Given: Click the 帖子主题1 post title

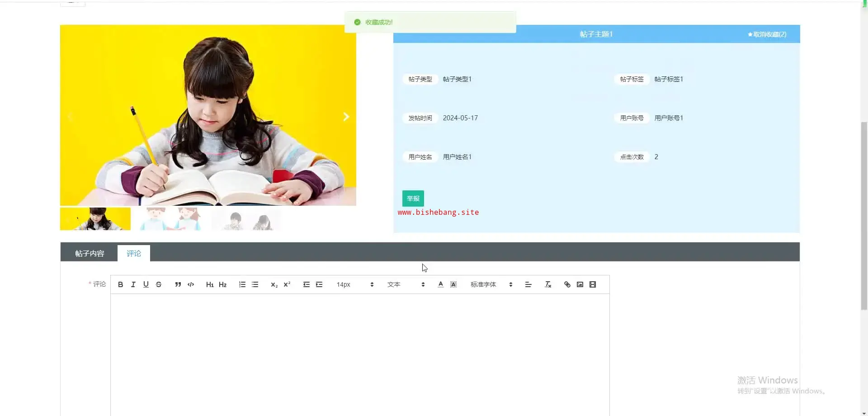Looking at the screenshot, I should [x=596, y=34].
